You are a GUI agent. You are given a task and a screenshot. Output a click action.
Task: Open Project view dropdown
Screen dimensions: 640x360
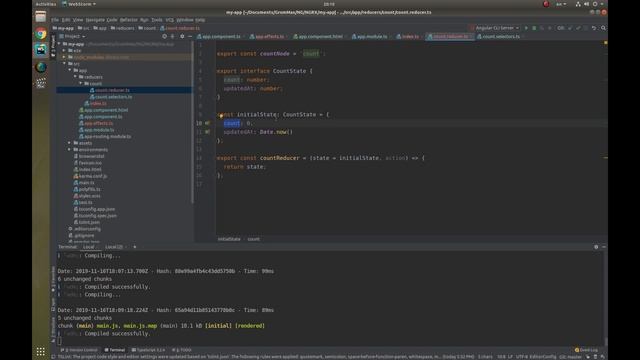pyautogui.click(x=73, y=36)
